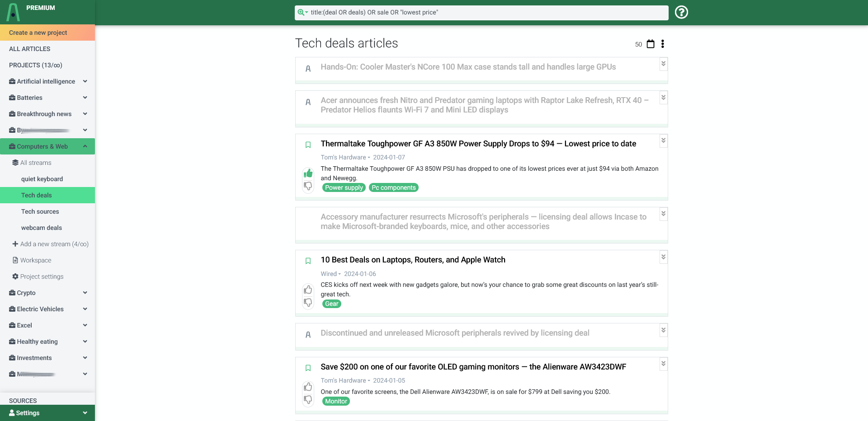Image resolution: width=868 pixels, height=421 pixels.
Task: Open Thermaltake Toughpower article title
Action: pyautogui.click(x=478, y=144)
